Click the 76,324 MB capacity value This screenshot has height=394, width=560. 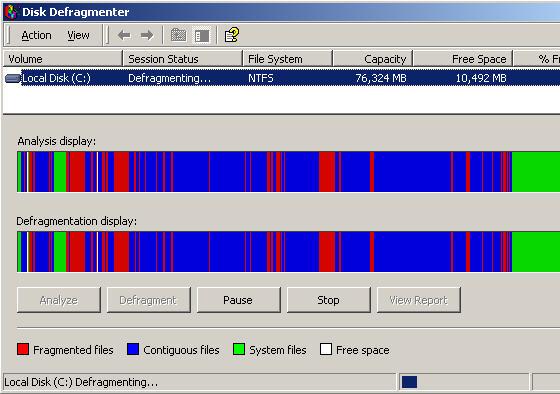point(381,78)
